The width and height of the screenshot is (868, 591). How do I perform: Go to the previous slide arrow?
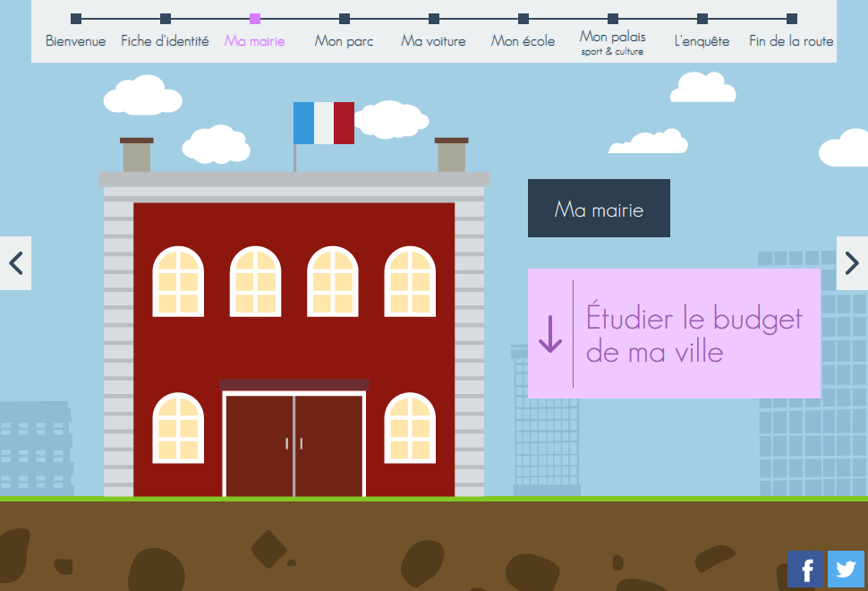click(15, 263)
